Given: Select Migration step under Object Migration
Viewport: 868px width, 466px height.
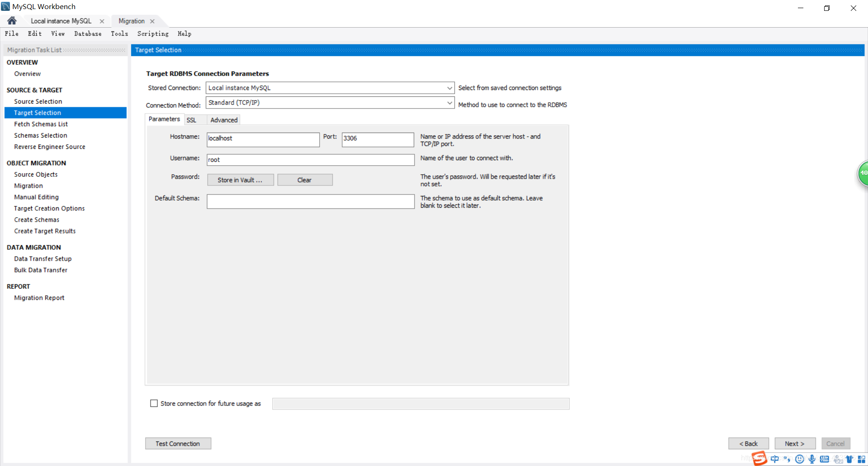Looking at the screenshot, I should click(x=28, y=185).
